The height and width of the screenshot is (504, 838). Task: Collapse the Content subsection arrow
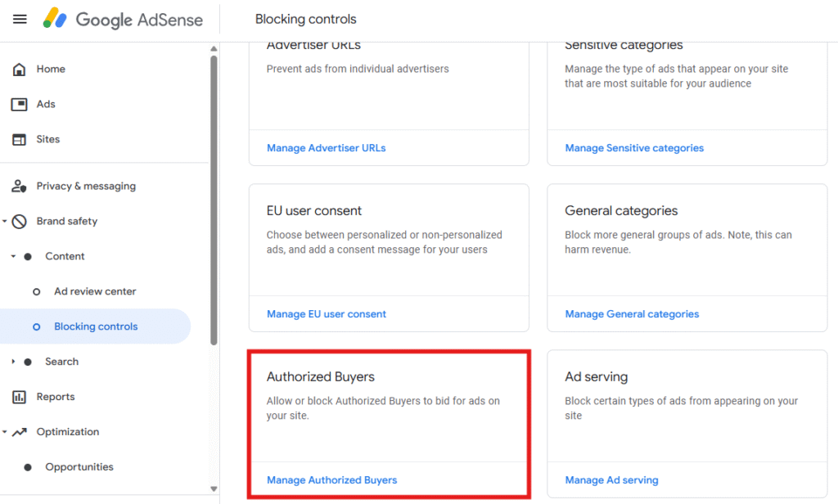point(13,257)
